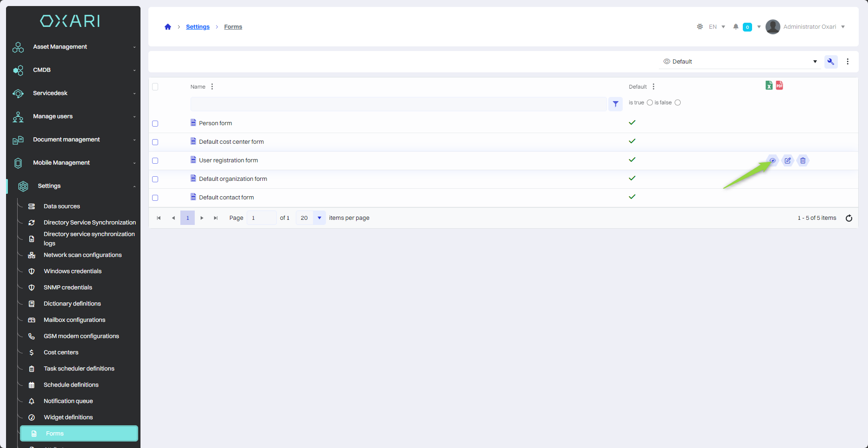The image size is (868, 448).
Task: Select the 'is true' radio button
Action: [650, 102]
